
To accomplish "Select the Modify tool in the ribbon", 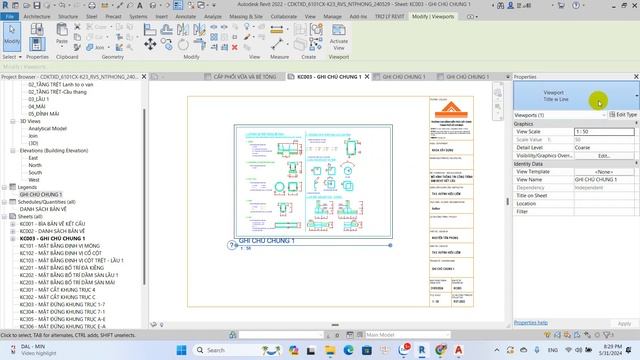I will tap(12, 36).
